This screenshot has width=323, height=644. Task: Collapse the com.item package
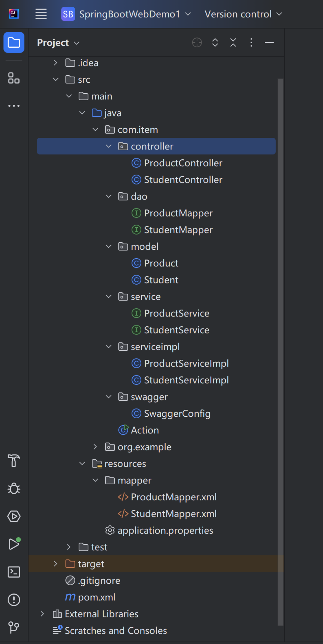pos(95,129)
